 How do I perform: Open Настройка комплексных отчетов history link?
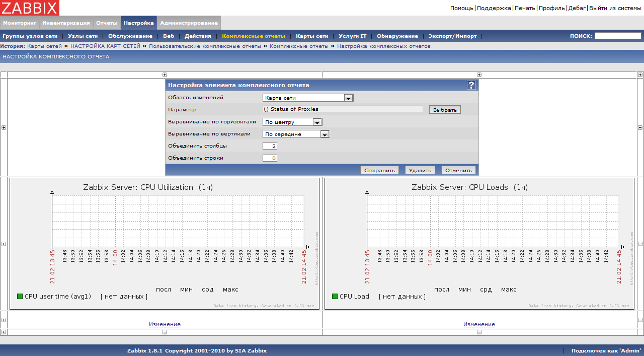click(x=384, y=46)
